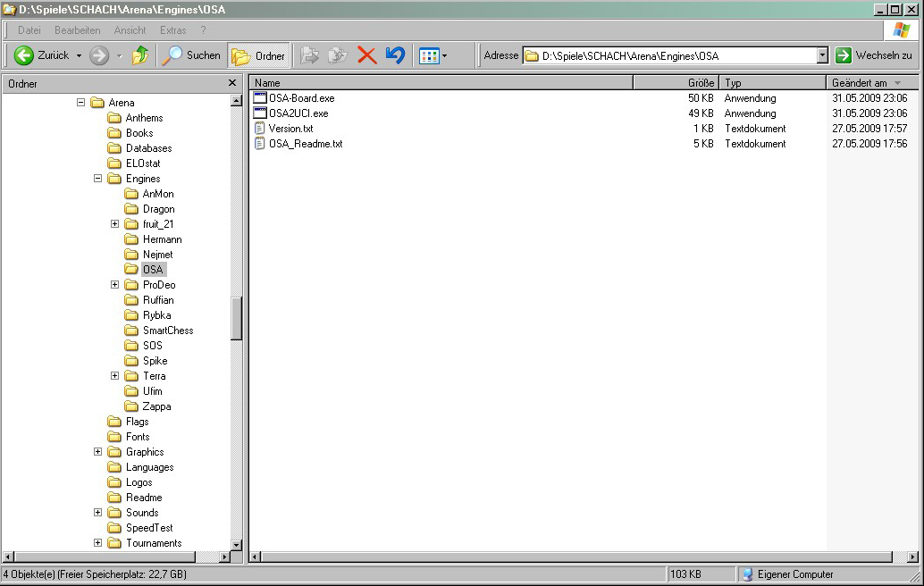Select the Languages folder in tree
This screenshot has width=924, height=586.
(x=149, y=467)
